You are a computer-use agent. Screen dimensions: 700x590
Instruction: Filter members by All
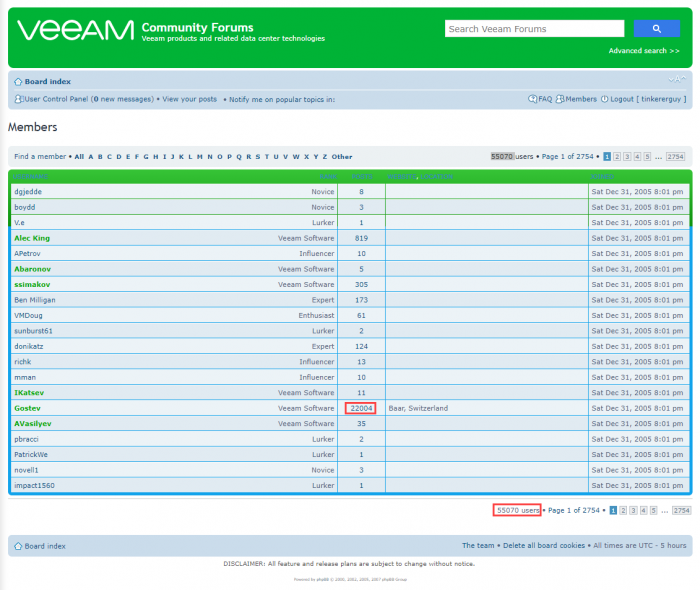(79, 157)
